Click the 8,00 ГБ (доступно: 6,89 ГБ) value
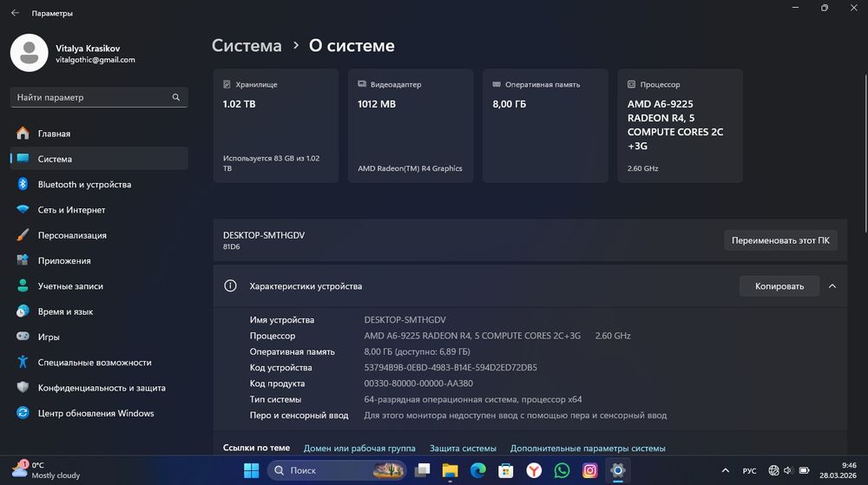 coord(417,351)
